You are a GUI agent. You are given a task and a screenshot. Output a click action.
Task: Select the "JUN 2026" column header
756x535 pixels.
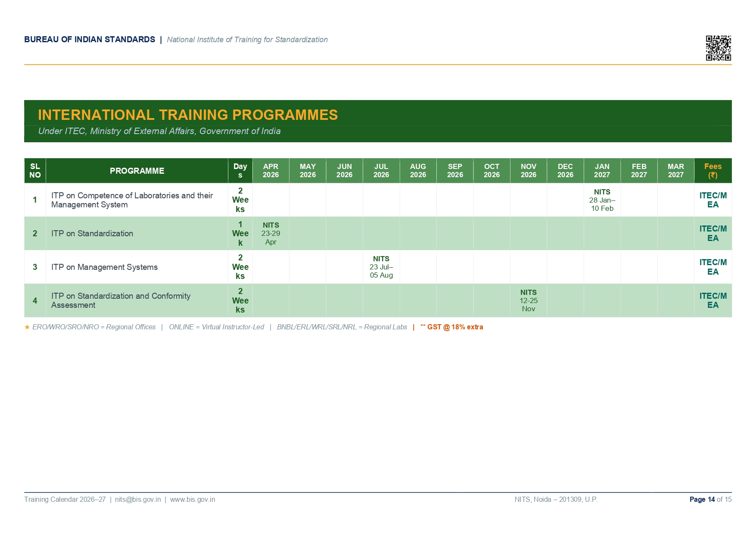coord(345,171)
